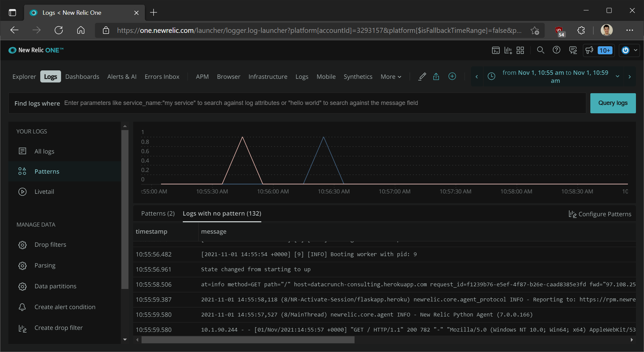
Task: Click the table scroll right arrow
Action: pos(632,340)
